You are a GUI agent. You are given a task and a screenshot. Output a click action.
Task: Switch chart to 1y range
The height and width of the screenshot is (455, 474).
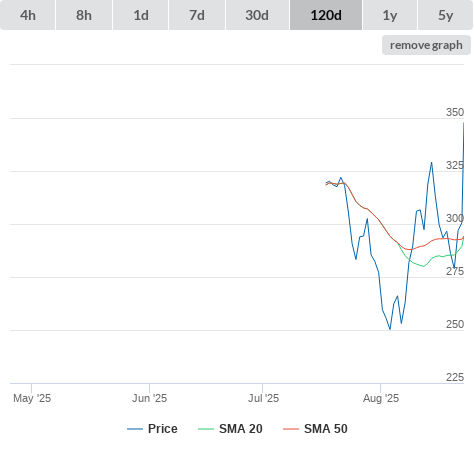click(390, 15)
